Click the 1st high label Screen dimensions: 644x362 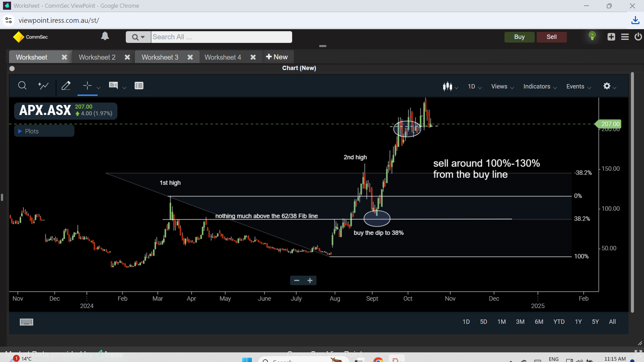pyautogui.click(x=170, y=183)
